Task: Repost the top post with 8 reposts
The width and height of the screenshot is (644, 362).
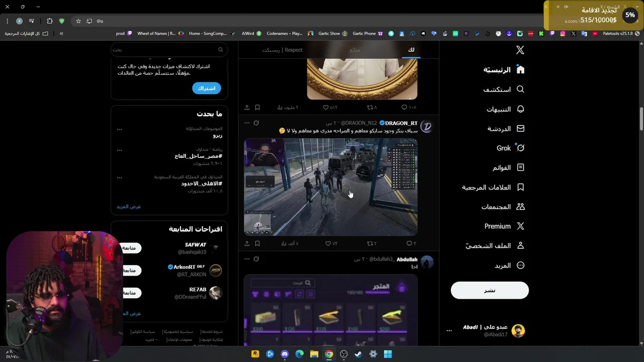Action: [x=371, y=107]
